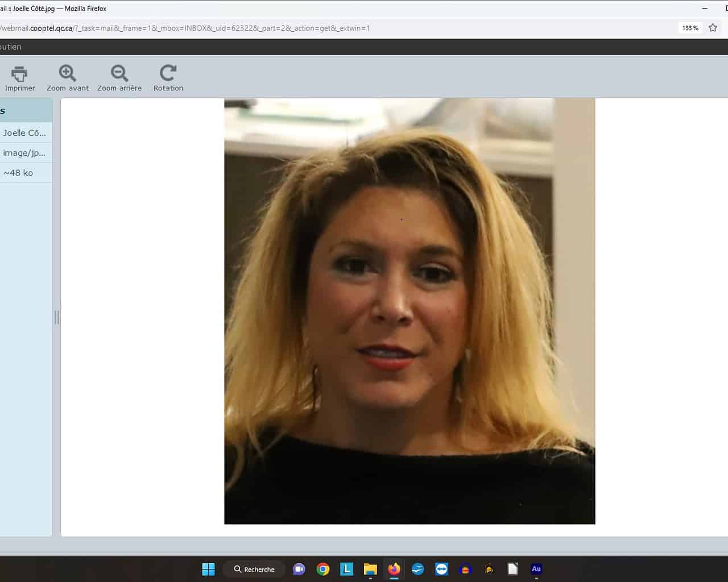Open the blue L app on taskbar
The image size is (728, 582).
tap(346, 569)
